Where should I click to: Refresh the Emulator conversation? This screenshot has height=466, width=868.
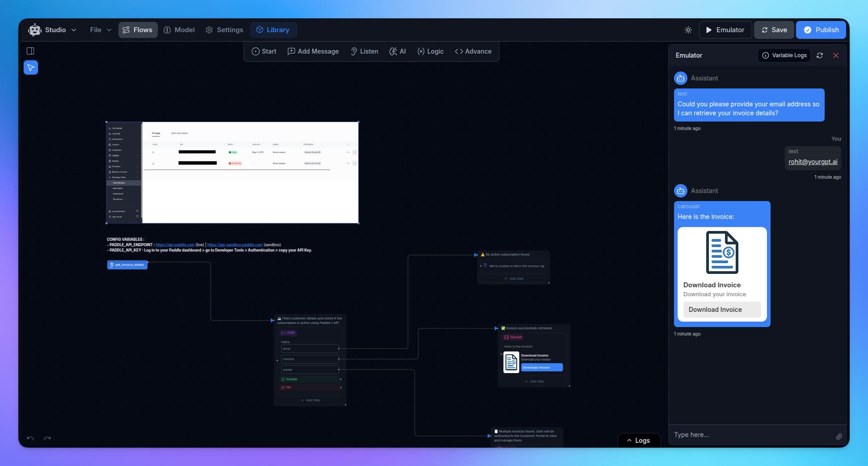pos(820,55)
